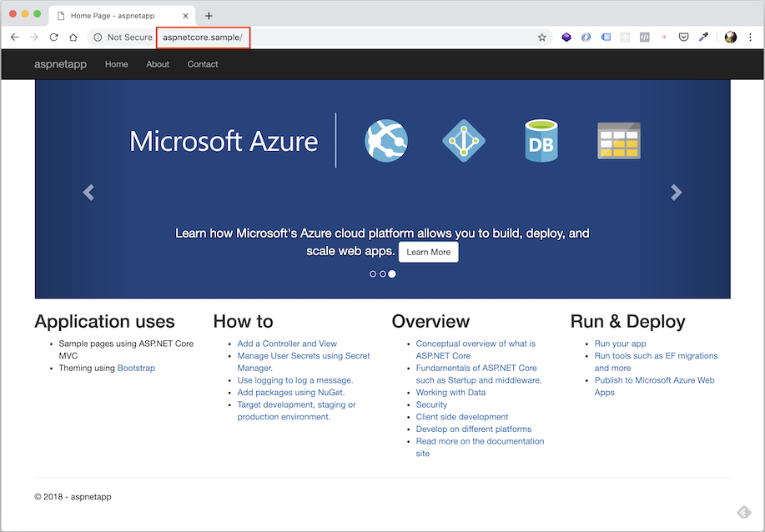Close the Home Page - aspnetapp tab
Image resolution: width=765 pixels, height=532 pixels.
pos(185,16)
